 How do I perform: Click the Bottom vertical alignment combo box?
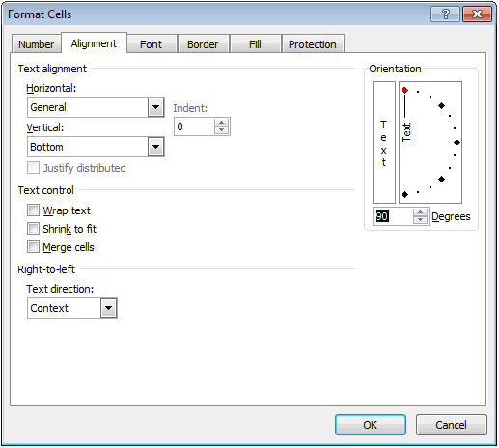pos(96,147)
